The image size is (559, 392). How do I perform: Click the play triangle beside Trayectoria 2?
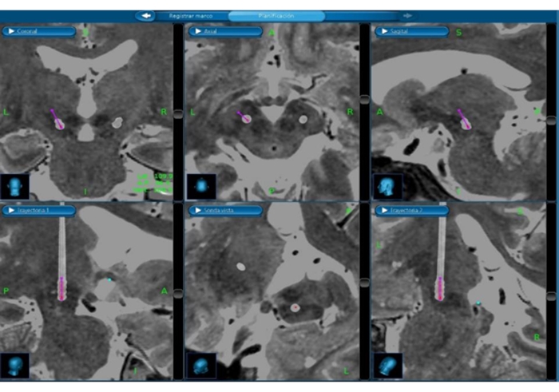[x=384, y=210]
